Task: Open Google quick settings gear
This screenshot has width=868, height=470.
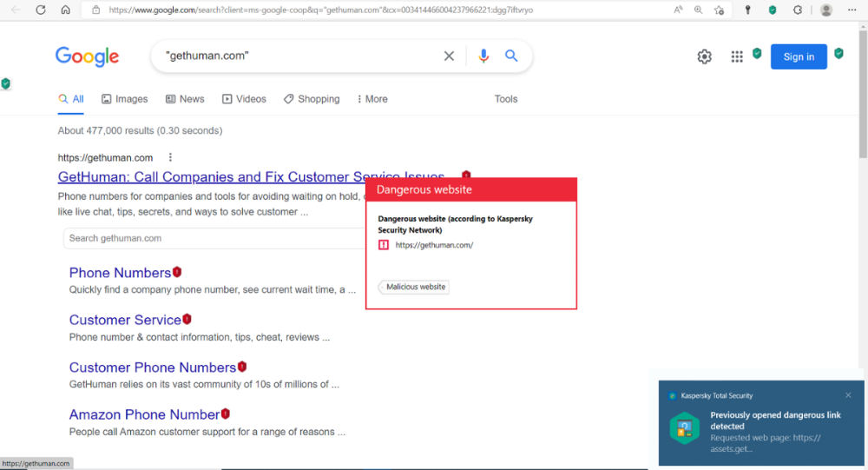Action: 704,56
